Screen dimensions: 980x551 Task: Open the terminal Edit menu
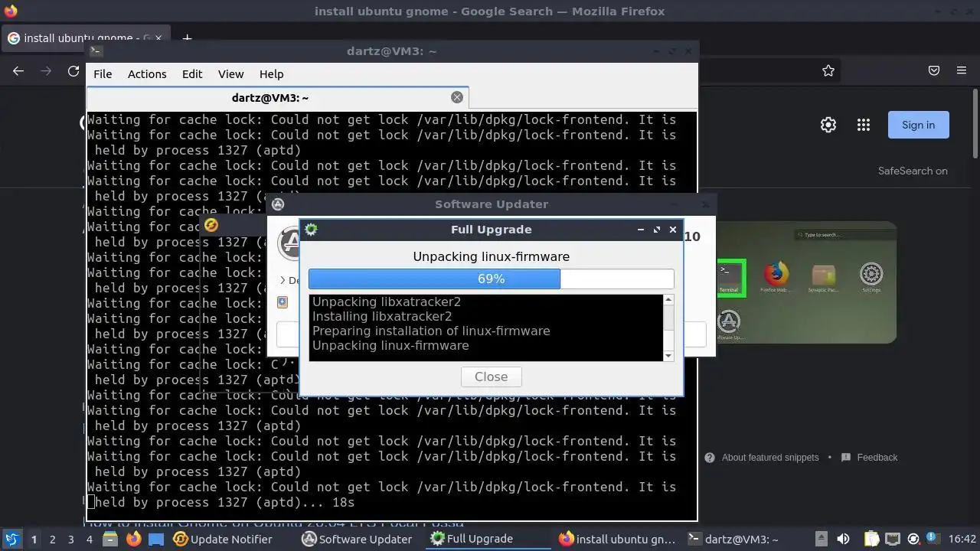(192, 74)
